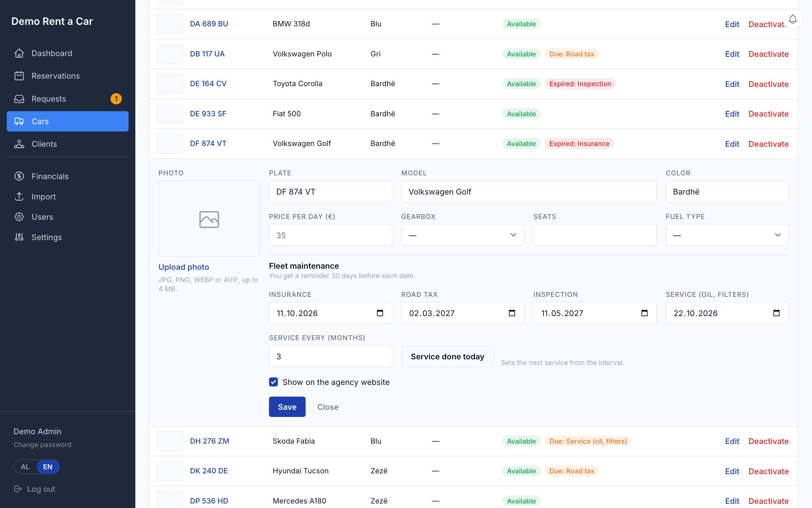Open the Change password link

point(42,445)
